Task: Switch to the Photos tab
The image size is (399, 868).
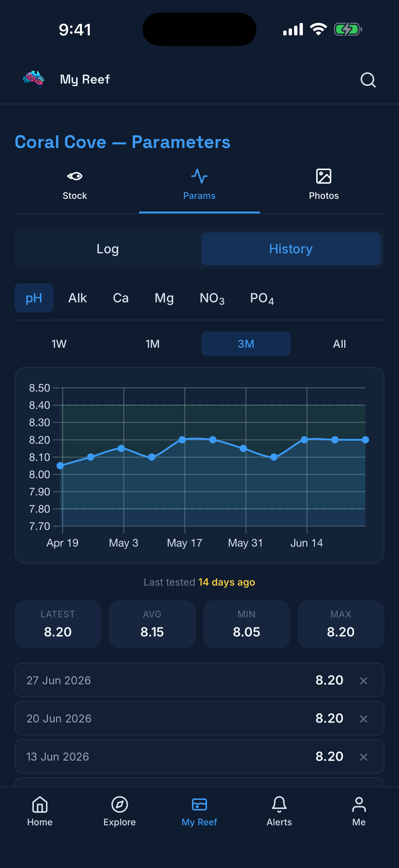Action: tap(324, 185)
